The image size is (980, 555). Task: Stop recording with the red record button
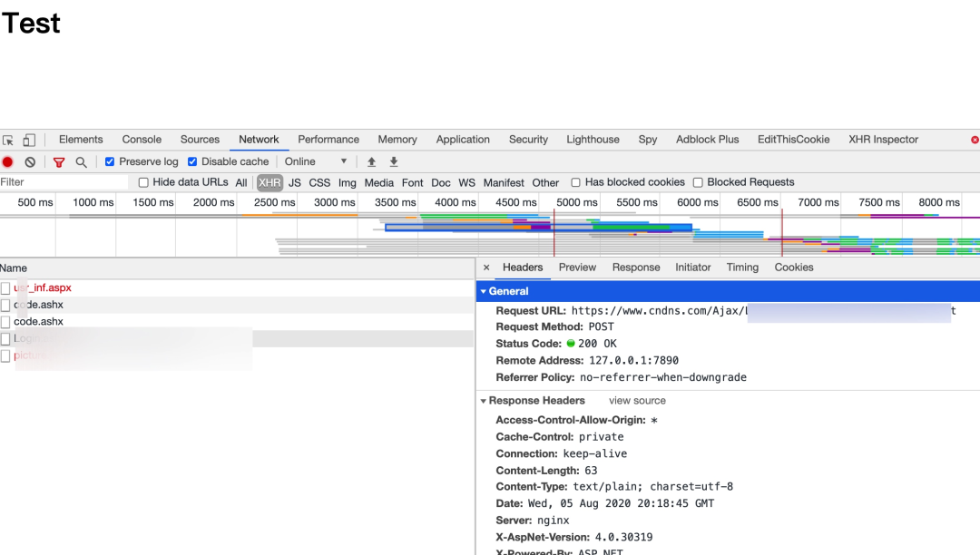[8, 162]
